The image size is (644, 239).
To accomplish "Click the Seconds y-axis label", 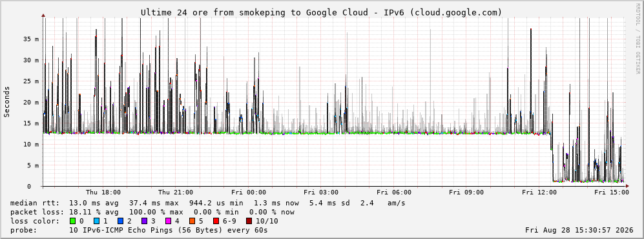I will click(x=7, y=101).
